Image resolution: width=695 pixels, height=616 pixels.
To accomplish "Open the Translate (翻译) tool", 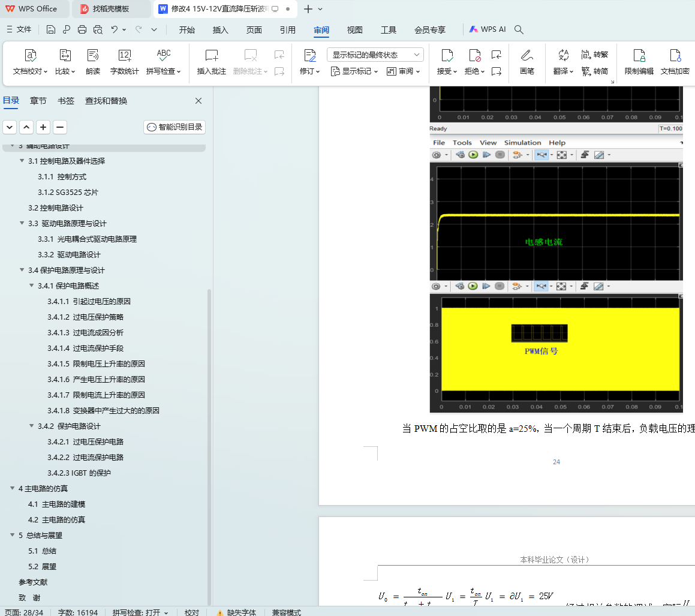I will click(563, 62).
